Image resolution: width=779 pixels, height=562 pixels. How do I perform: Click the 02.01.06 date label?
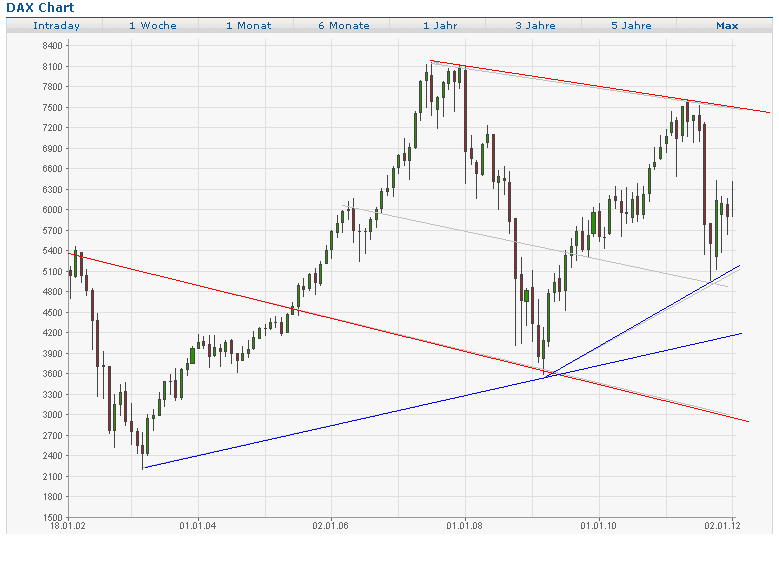[x=330, y=526]
